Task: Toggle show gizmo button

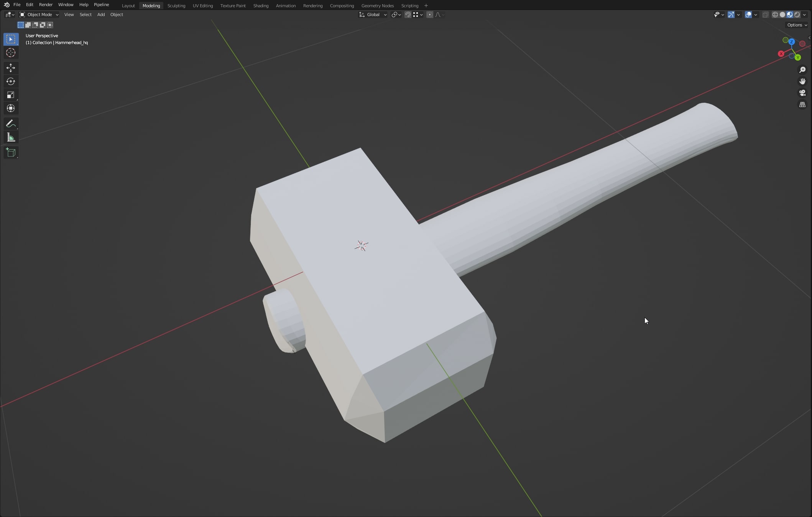Action: 731,15
